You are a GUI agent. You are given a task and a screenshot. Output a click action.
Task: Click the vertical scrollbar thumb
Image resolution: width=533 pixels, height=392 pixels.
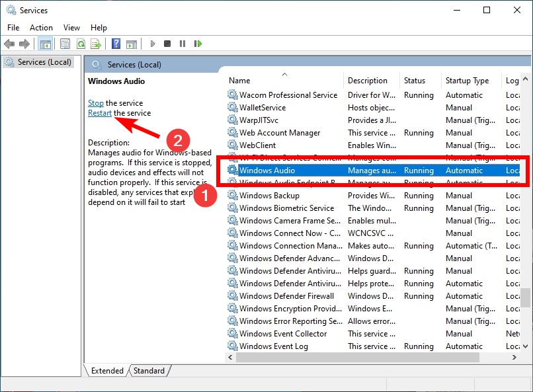526,297
